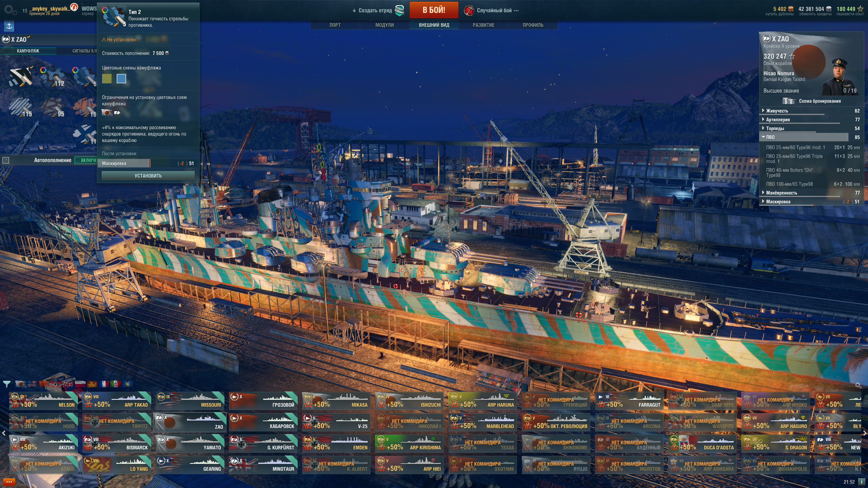Filter carousel by the Pan-Asia dragon flag
Screen dimensions: 868x488
pyautogui.click(x=92, y=384)
